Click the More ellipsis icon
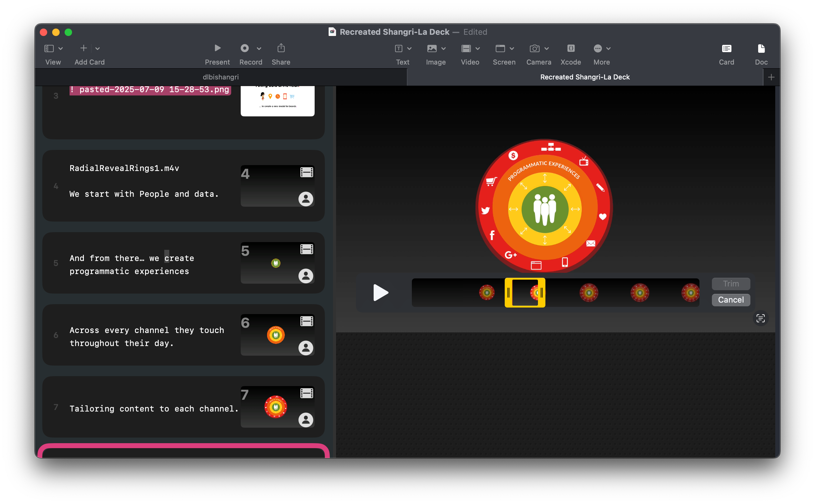 click(x=598, y=49)
